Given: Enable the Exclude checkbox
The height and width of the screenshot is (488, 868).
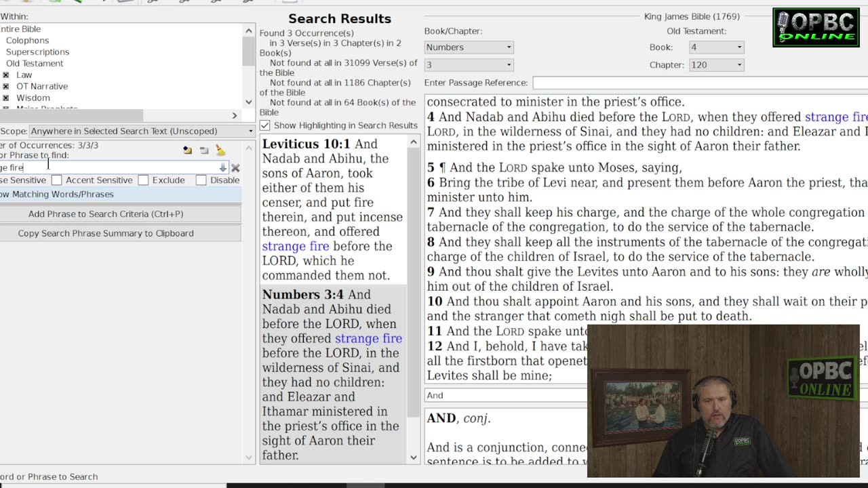Looking at the screenshot, I should (x=143, y=180).
